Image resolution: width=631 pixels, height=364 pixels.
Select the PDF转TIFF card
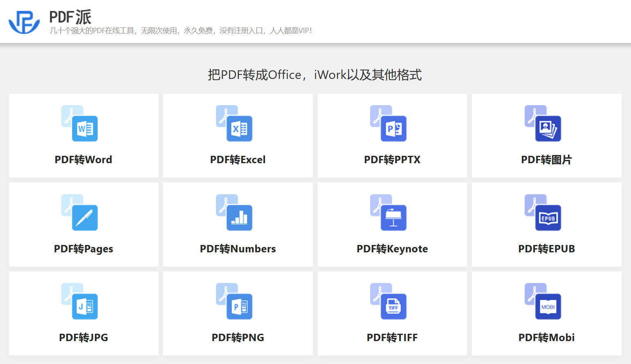tap(392, 313)
